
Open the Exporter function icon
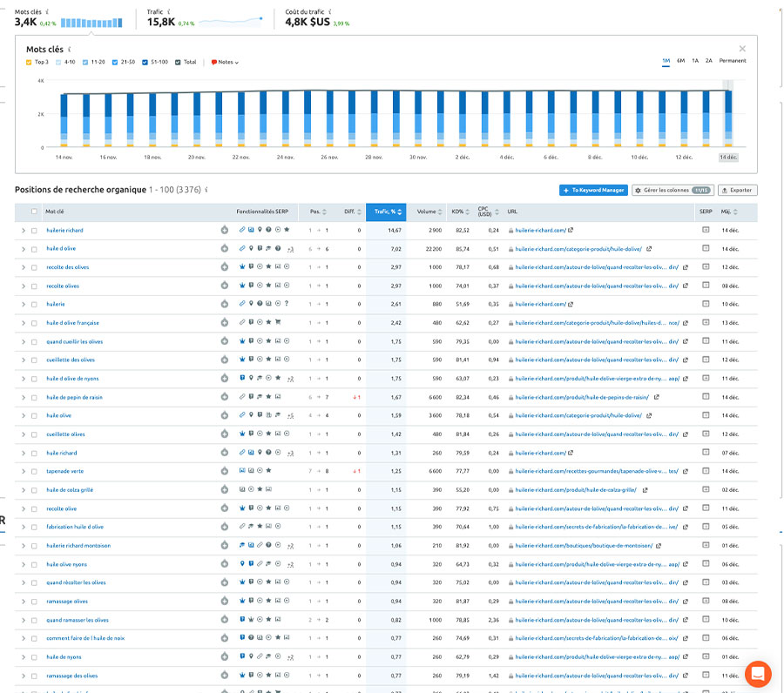[725, 191]
